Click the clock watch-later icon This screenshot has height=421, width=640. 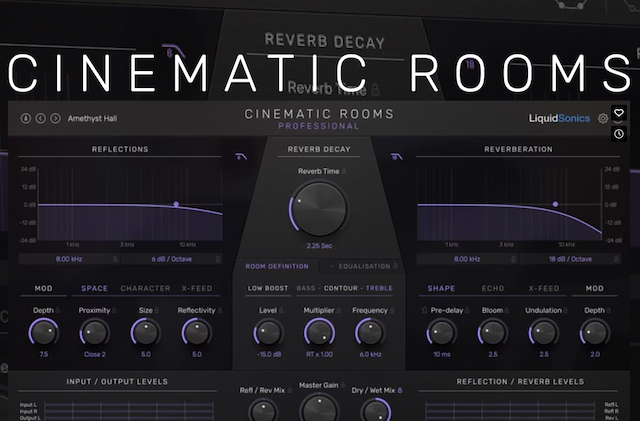click(x=619, y=134)
